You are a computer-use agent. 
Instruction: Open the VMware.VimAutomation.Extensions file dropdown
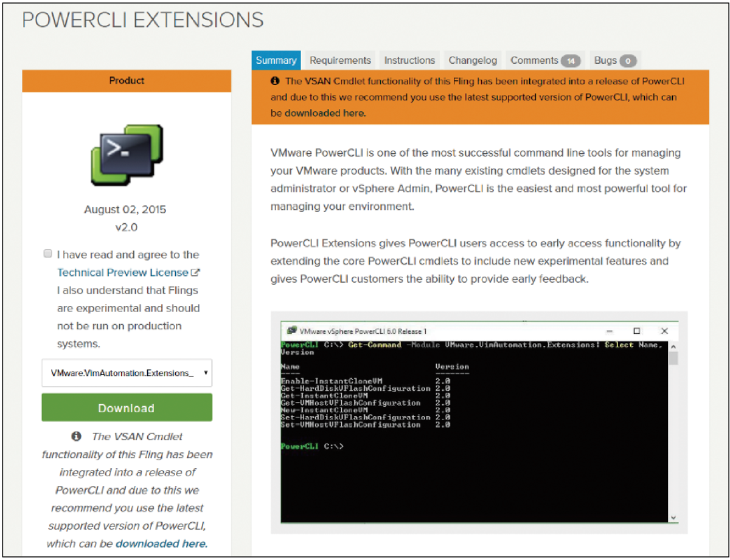127,373
